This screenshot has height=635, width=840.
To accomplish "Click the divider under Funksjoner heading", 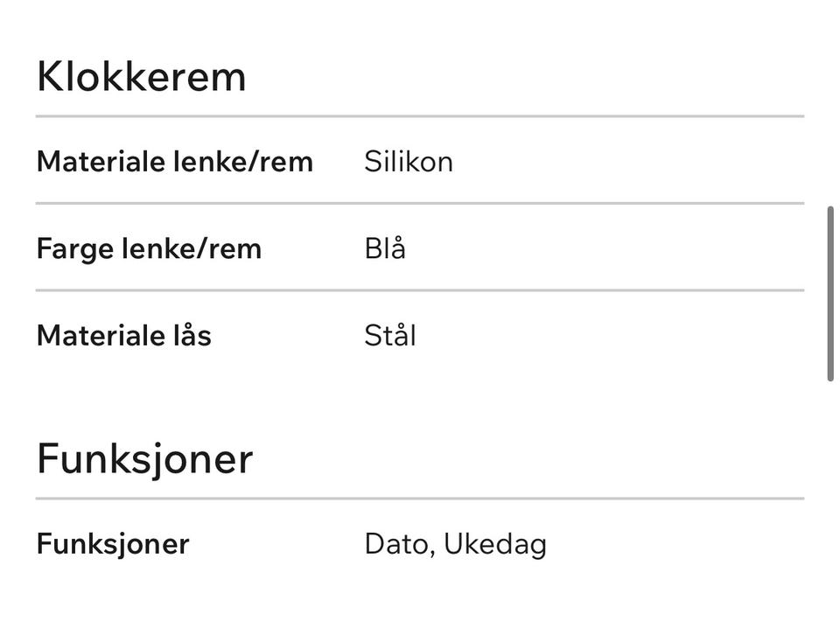I will tap(420, 499).
